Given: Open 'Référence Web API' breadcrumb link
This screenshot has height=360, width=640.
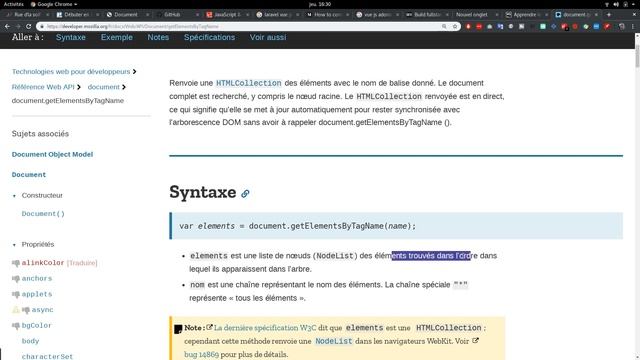Looking at the screenshot, I should point(43,87).
